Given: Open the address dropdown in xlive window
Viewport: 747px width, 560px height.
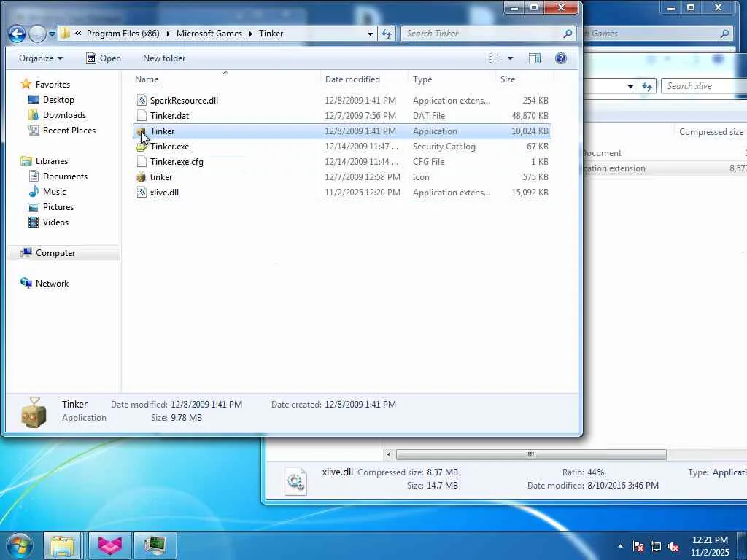Looking at the screenshot, I should pos(630,86).
